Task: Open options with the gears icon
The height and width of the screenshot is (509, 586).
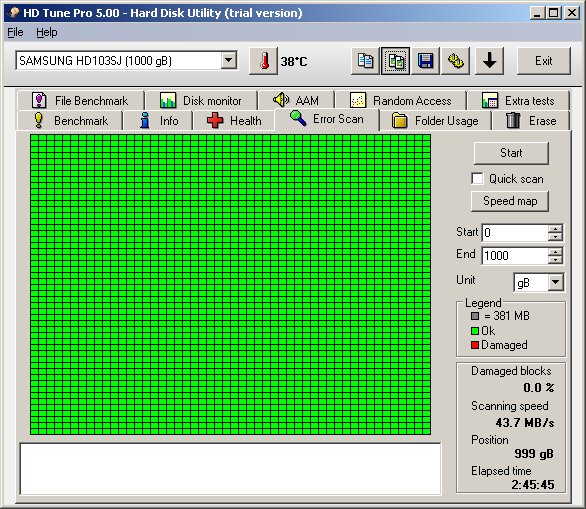Action: point(456,61)
